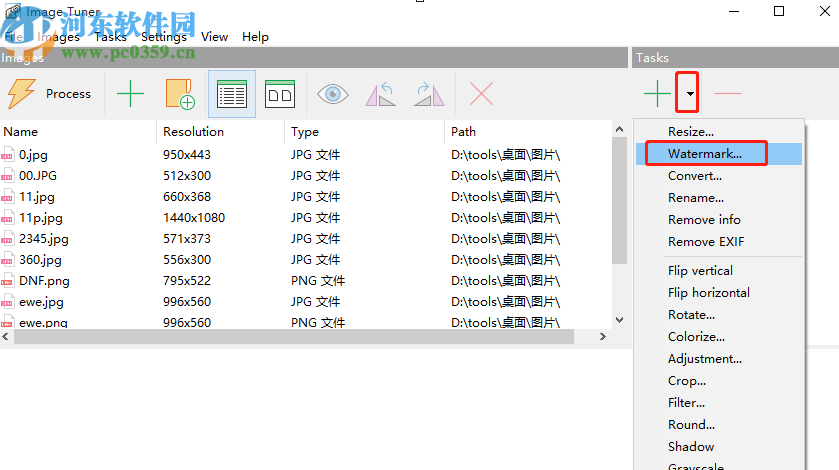
Task: Rotate image right icon
Action: (429, 94)
